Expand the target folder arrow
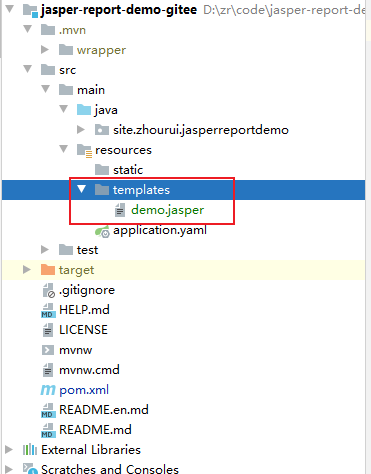 point(27,269)
